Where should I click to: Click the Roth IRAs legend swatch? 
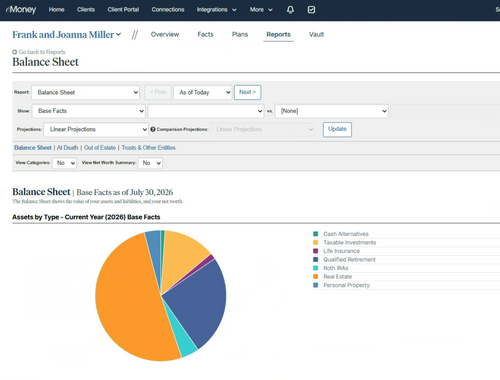(315, 268)
